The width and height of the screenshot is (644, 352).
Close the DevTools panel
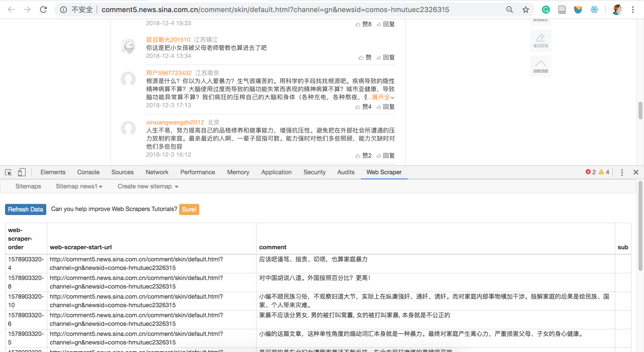tap(636, 172)
